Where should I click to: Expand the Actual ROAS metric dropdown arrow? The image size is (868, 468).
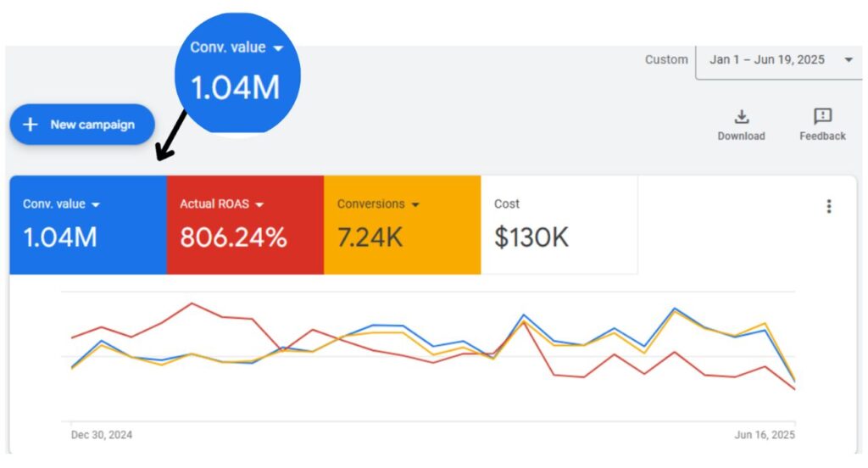(x=259, y=204)
